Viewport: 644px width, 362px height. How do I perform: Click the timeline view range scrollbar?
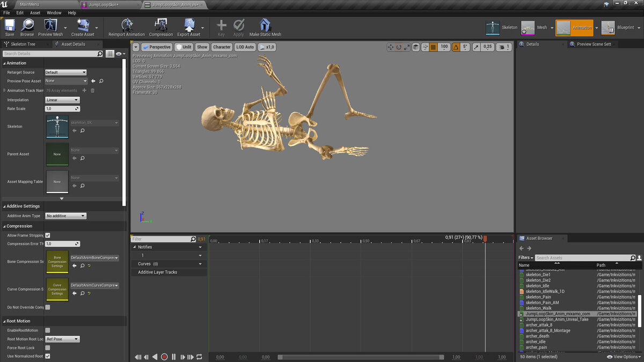point(361,357)
